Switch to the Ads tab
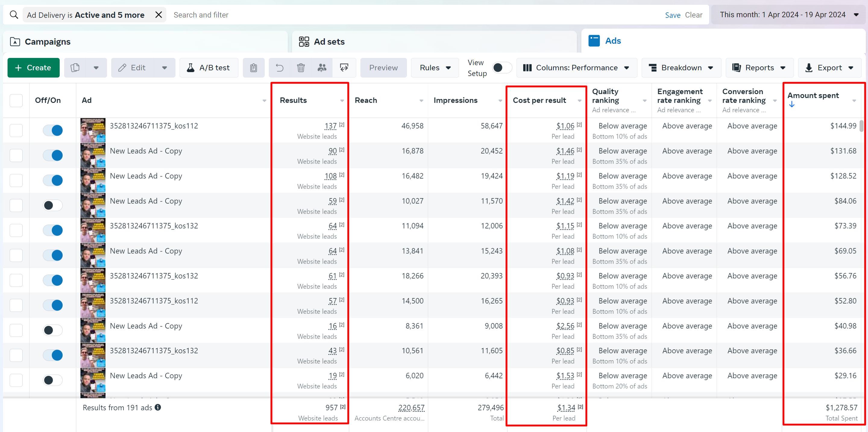 723,41
